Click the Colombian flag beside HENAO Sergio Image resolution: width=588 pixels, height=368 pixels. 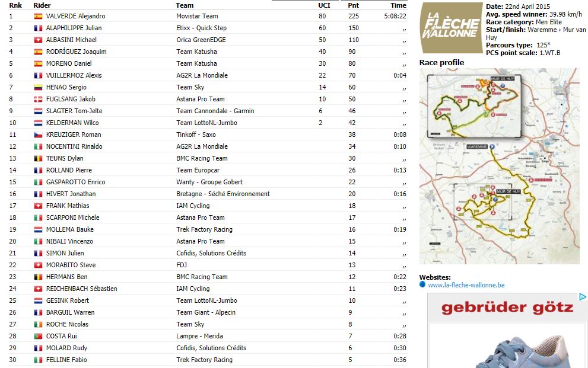38,87
